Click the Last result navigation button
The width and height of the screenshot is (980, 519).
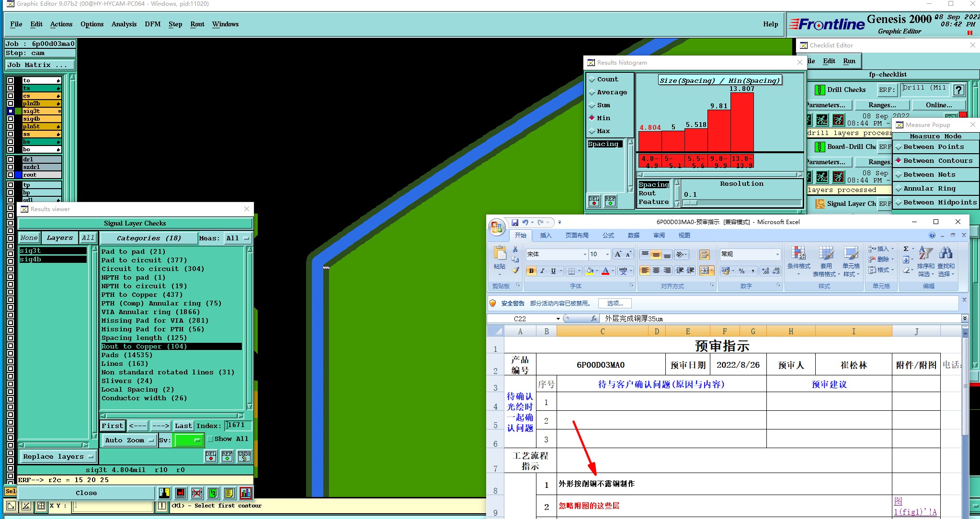point(183,426)
